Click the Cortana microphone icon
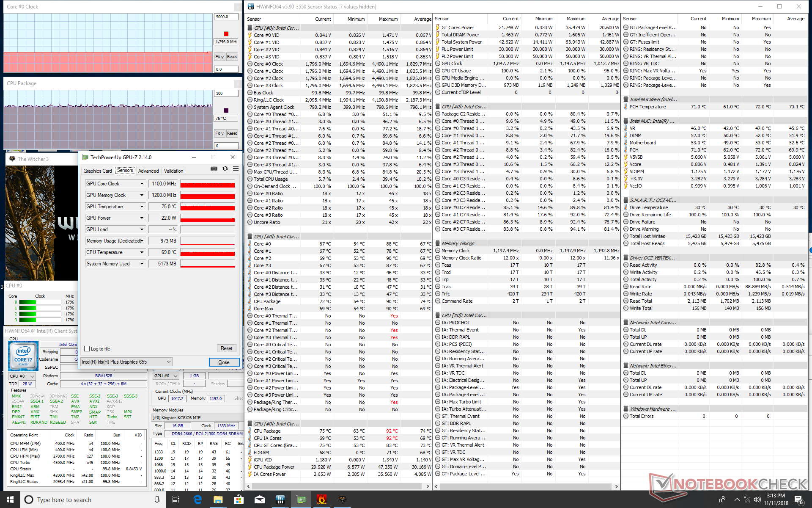The width and height of the screenshot is (812, 508). (157, 500)
